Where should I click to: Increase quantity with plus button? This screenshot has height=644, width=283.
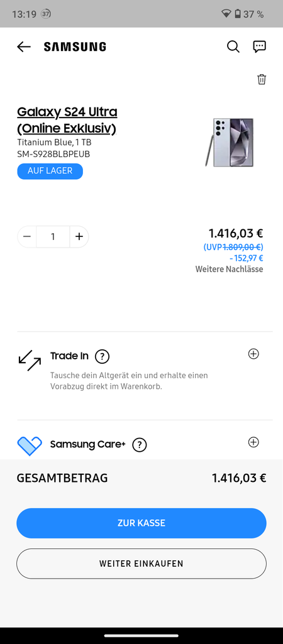[79, 237]
